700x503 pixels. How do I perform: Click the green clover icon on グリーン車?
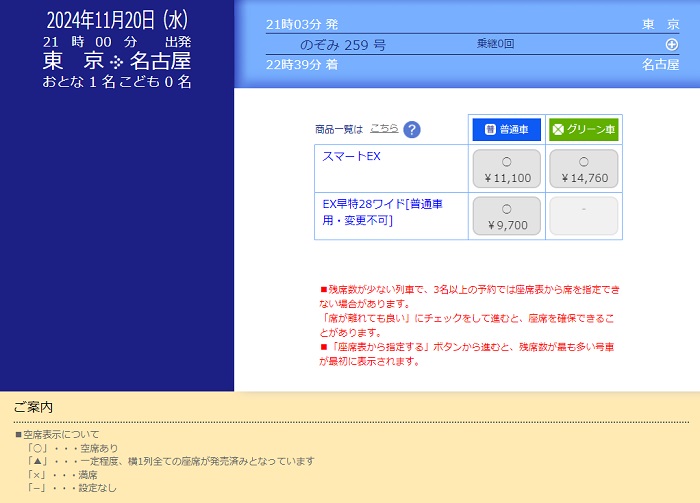coord(558,129)
